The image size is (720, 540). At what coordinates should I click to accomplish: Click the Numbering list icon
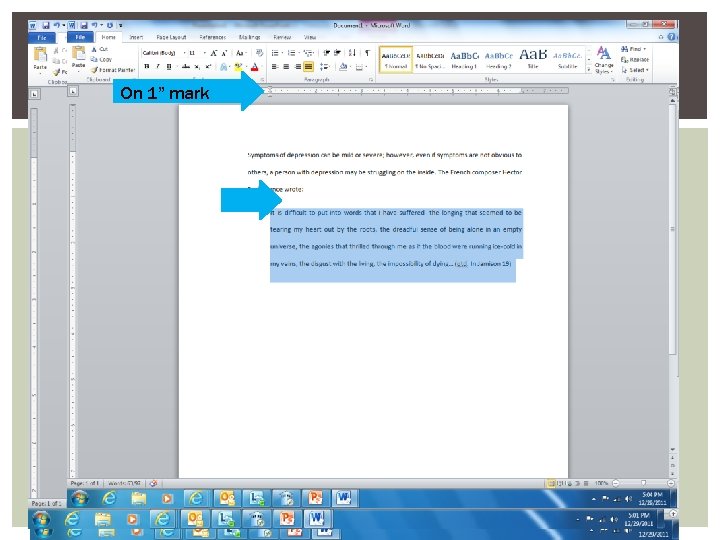[291, 53]
